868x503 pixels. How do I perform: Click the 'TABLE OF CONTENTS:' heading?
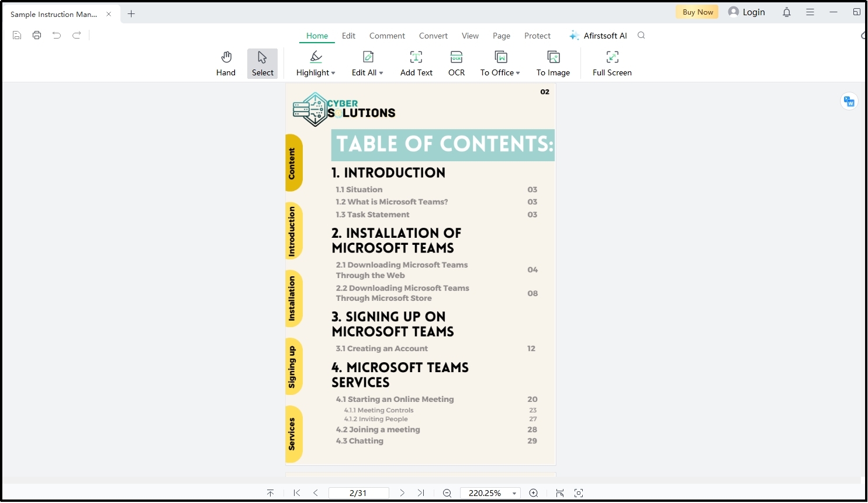coord(444,144)
